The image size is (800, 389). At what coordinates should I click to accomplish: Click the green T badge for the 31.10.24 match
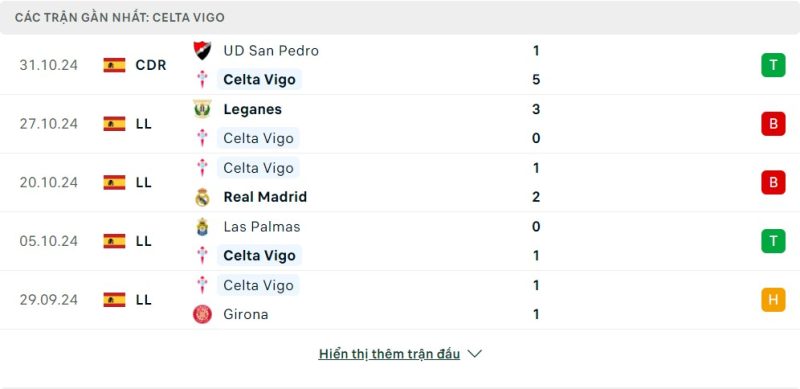(773, 65)
